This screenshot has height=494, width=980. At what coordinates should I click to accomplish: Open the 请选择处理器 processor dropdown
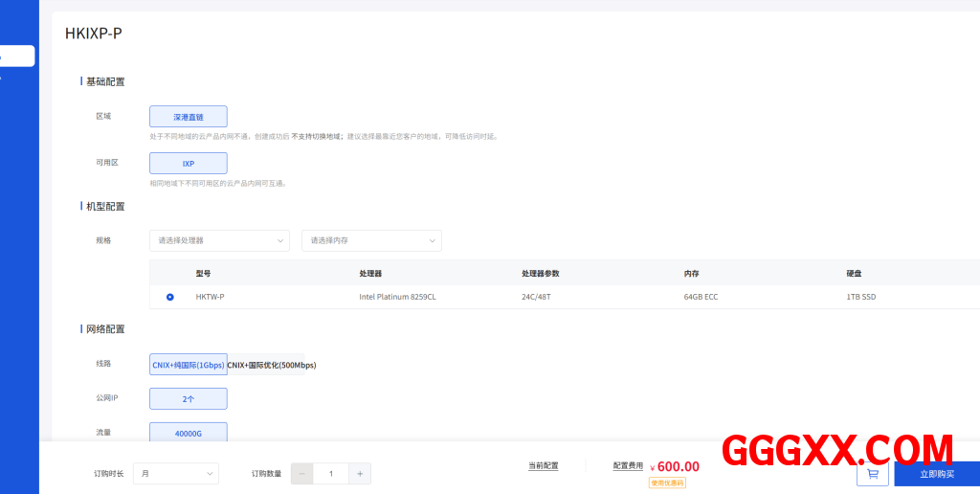tap(219, 240)
